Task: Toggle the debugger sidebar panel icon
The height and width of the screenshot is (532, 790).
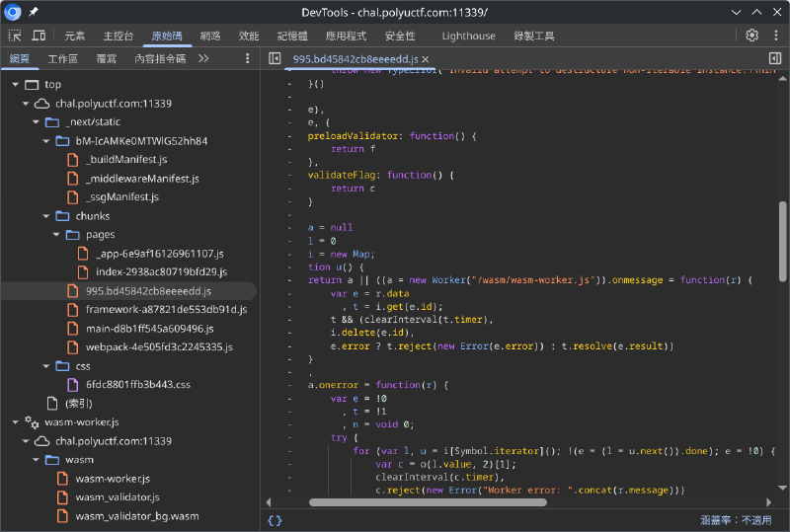Action: point(775,58)
